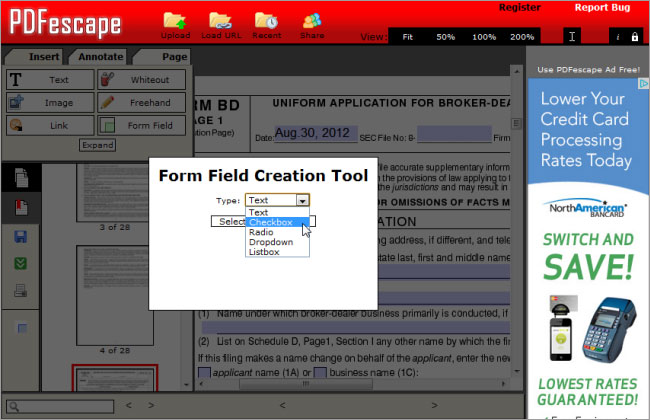
Task: Click the AdChoices icon on the advertisement
Action: pyautogui.click(x=643, y=83)
